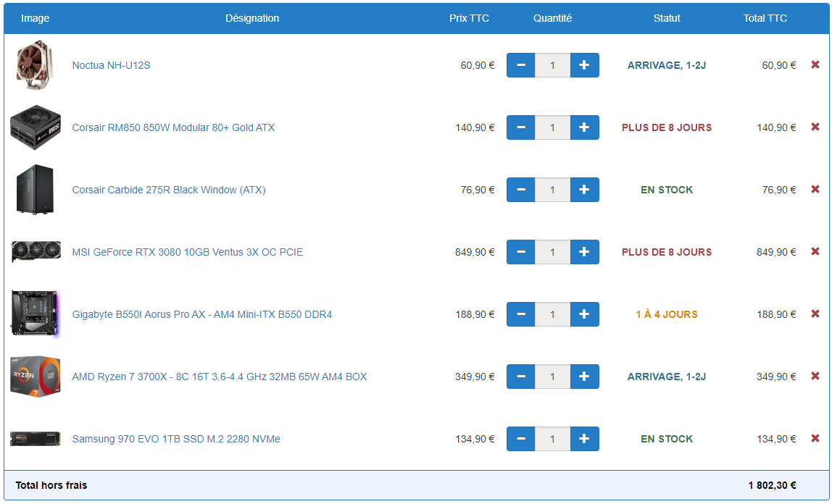Viewport: 832px width, 504px height.
Task: Increase quantity of MSI GeForce RTX 3080
Action: point(584,252)
